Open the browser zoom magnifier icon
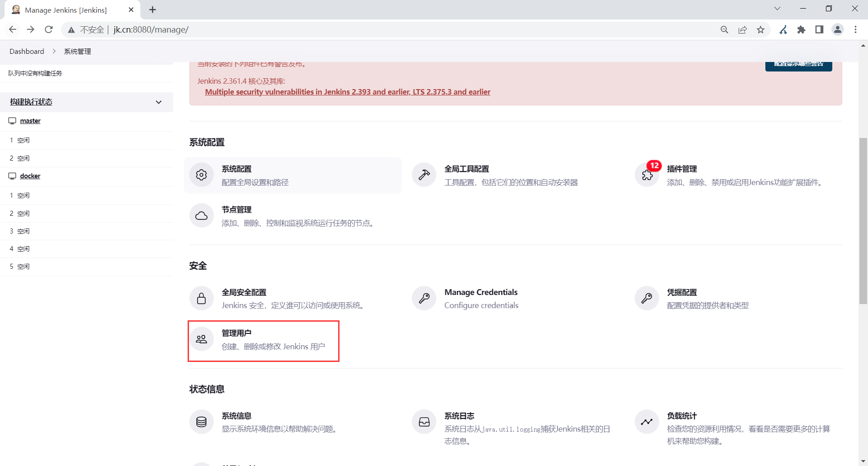 pyautogui.click(x=724, y=29)
